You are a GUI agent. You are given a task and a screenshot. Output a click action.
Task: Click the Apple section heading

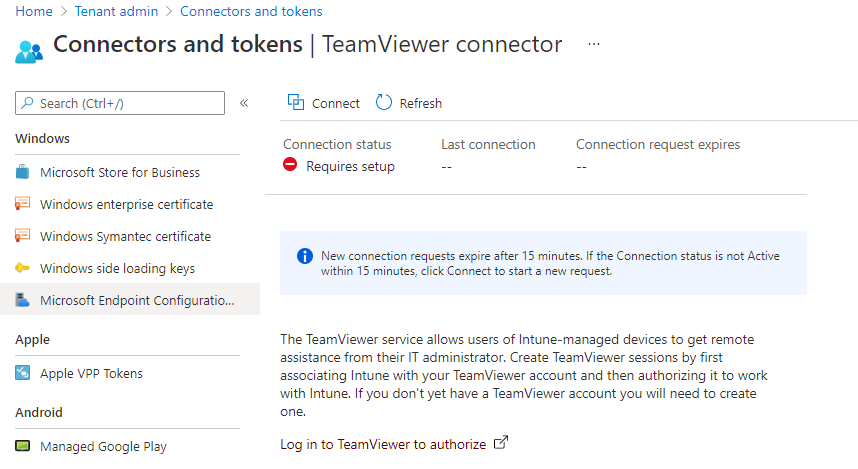[x=32, y=339]
